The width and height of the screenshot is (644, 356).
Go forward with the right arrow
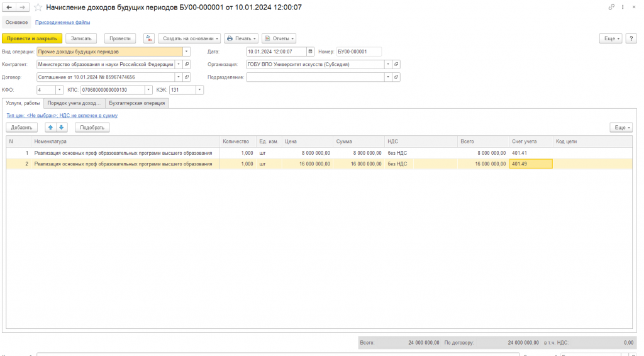point(23,8)
